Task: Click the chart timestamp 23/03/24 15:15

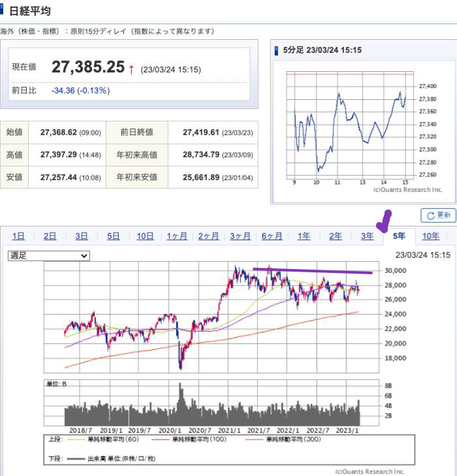Action: tap(422, 255)
